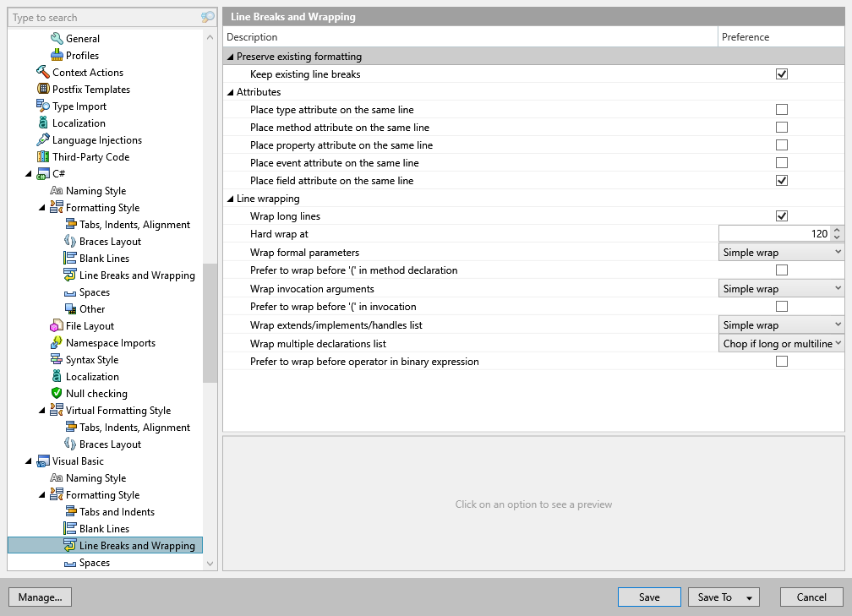Image resolution: width=852 pixels, height=616 pixels.
Task: Select Visual Basic Spaces item
Action: point(95,562)
